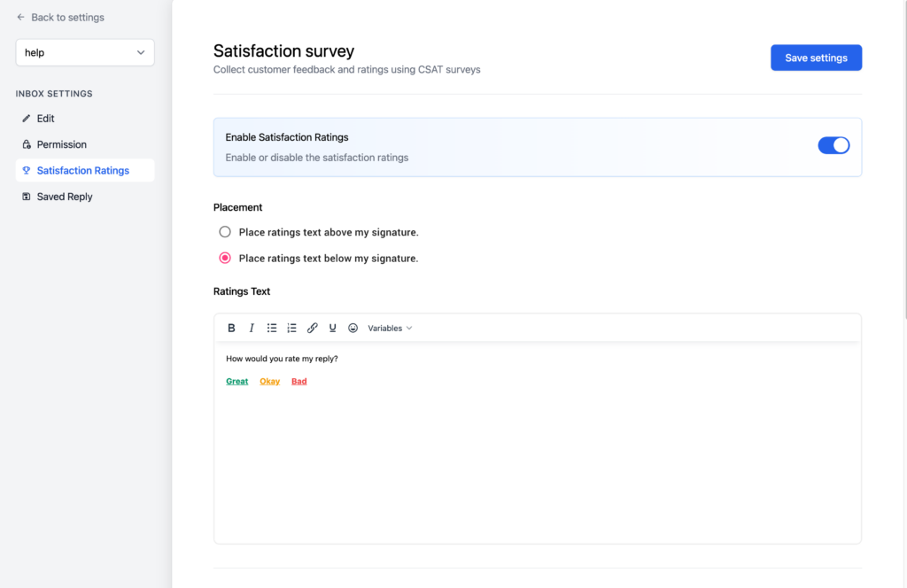Image resolution: width=907 pixels, height=588 pixels.
Task: Switch to the Saved Reply section
Action: [64, 196]
